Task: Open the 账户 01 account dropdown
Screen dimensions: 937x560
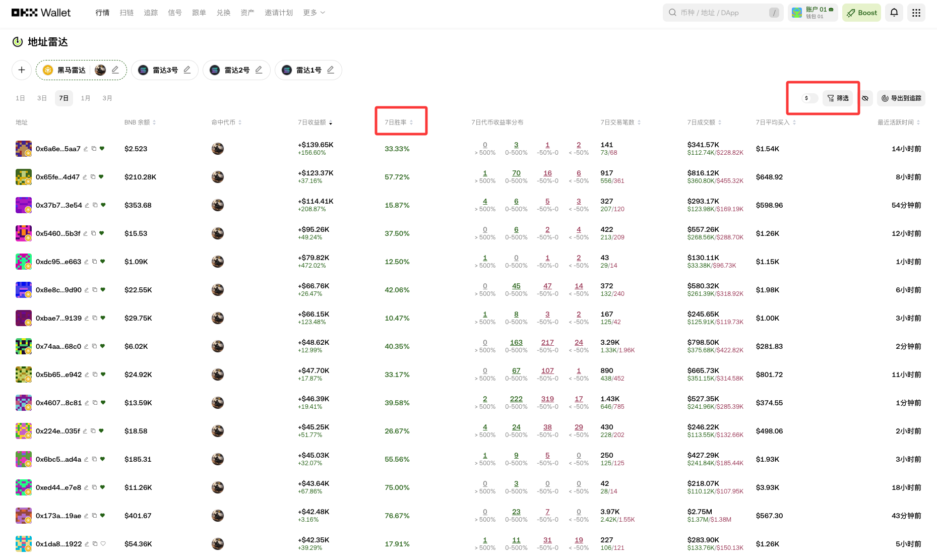Action: [x=813, y=13]
